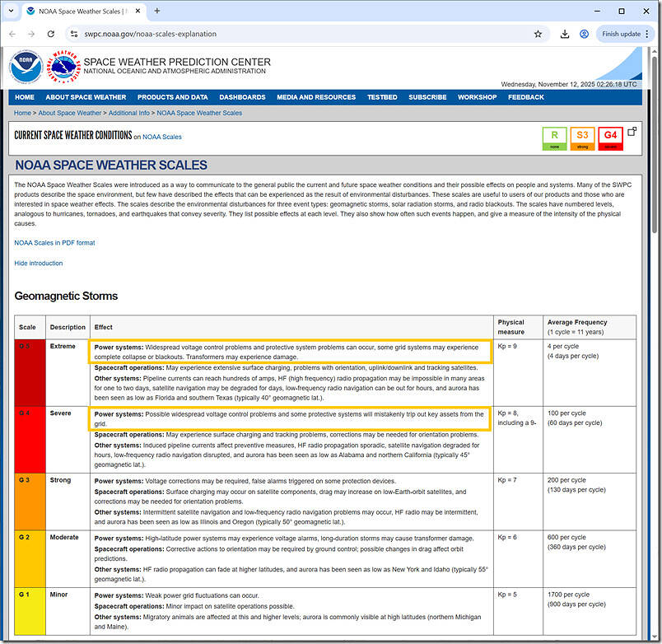Click the site info icon in address bar
Viewport: 662px width, 644px height.
coord(72,35)
